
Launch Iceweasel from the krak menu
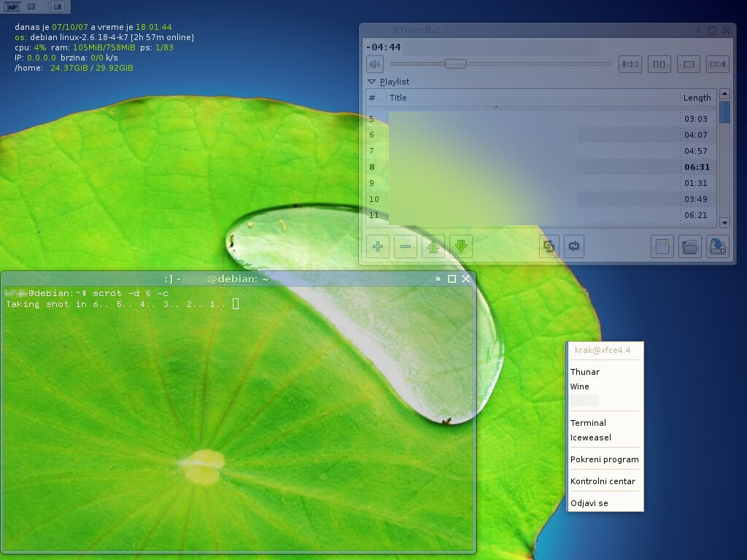(x=591, y=437)
